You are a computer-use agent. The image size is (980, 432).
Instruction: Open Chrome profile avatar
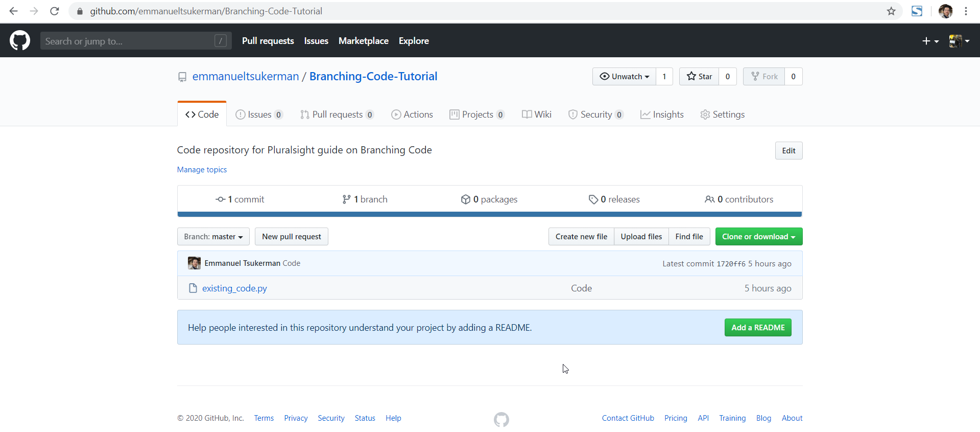tap(945, 11)
